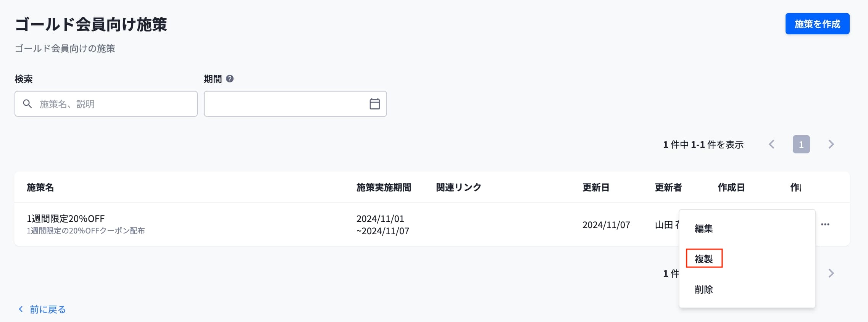This screenshot has width=868, height=322.
Task: Select page number 1 in pagination
Action: (801, 144)
